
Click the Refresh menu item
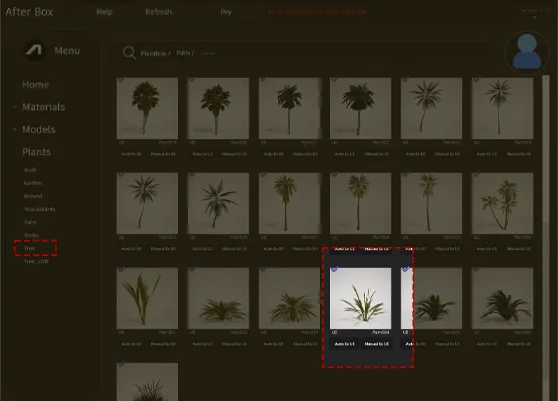[158, 12]
